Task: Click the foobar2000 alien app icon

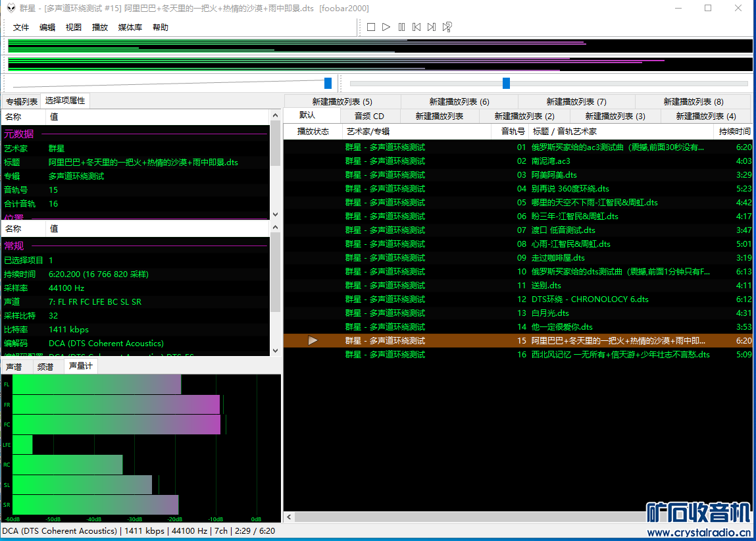Action: tap(11, 8)
